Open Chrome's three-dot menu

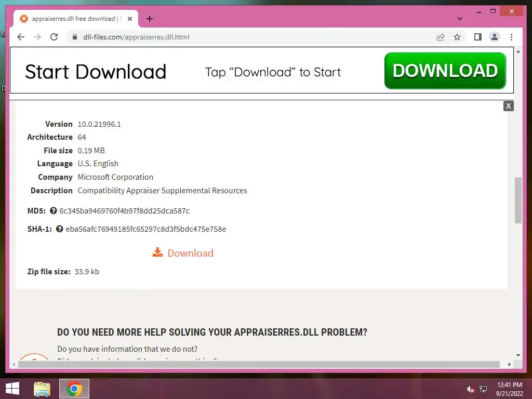coord(511,37)
